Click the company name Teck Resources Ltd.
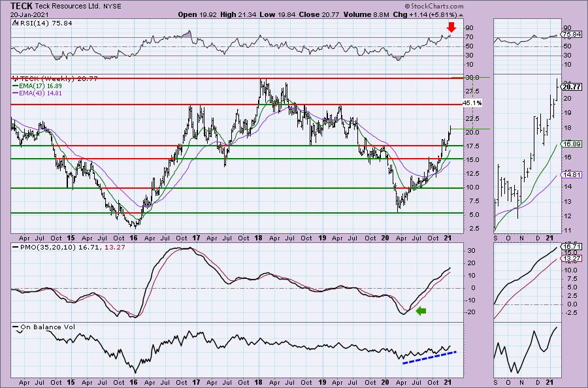 [x=67, y=6]
